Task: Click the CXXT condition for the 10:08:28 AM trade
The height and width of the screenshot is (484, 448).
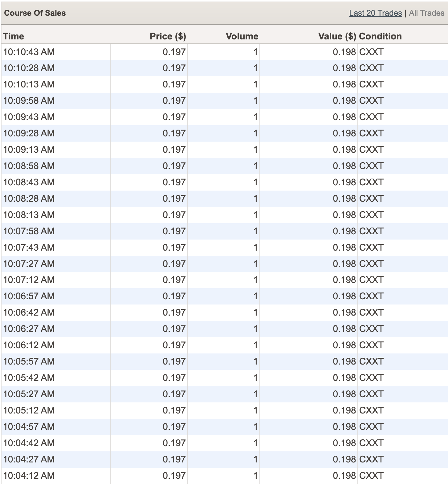Action: click(371, 199)
